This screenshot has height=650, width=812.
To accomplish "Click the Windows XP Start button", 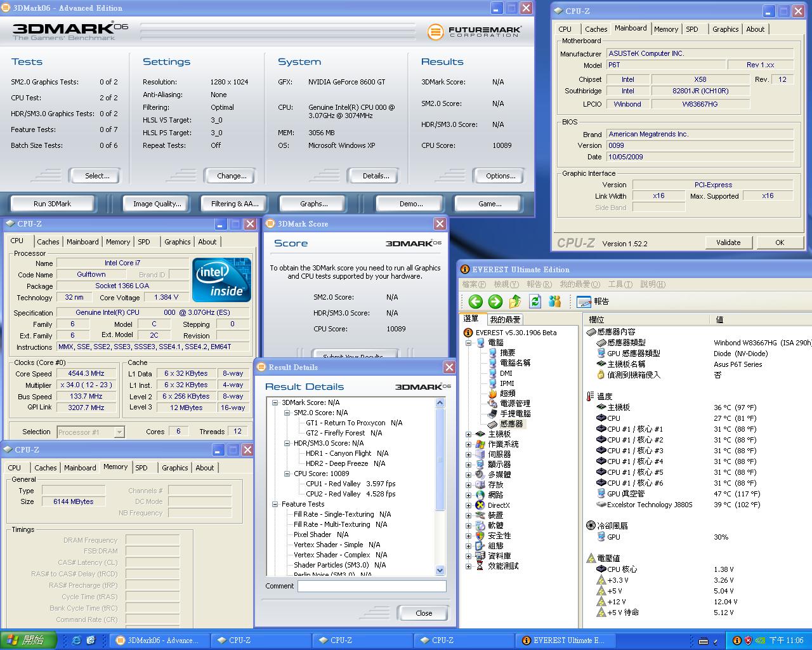I will [x=29, y=640].
